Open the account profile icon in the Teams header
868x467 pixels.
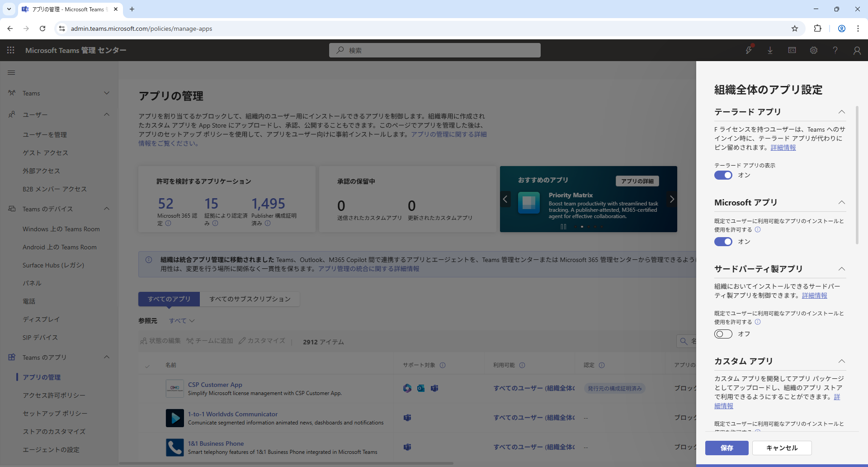click(x=857, y=50)
